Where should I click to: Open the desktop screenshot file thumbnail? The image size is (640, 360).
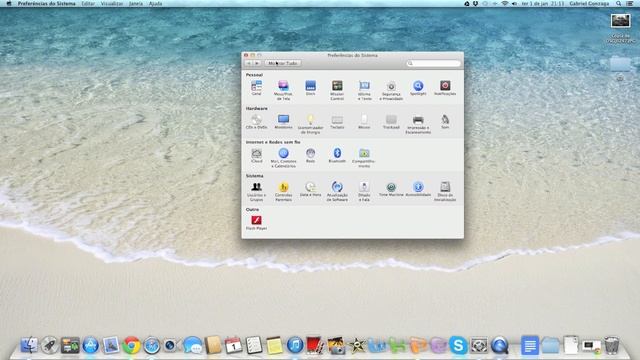point(620,20)
